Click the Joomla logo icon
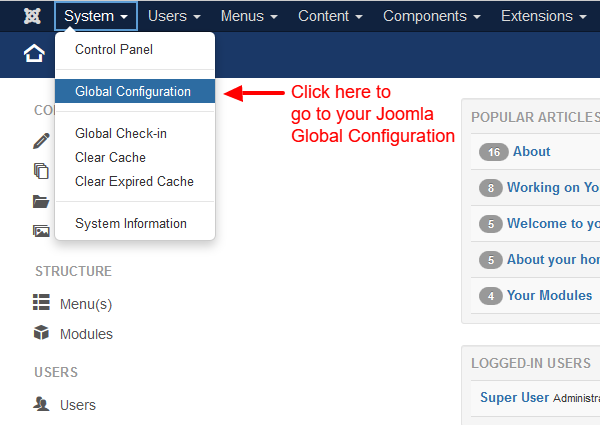 pyautogui.click(x=32, y=16)
